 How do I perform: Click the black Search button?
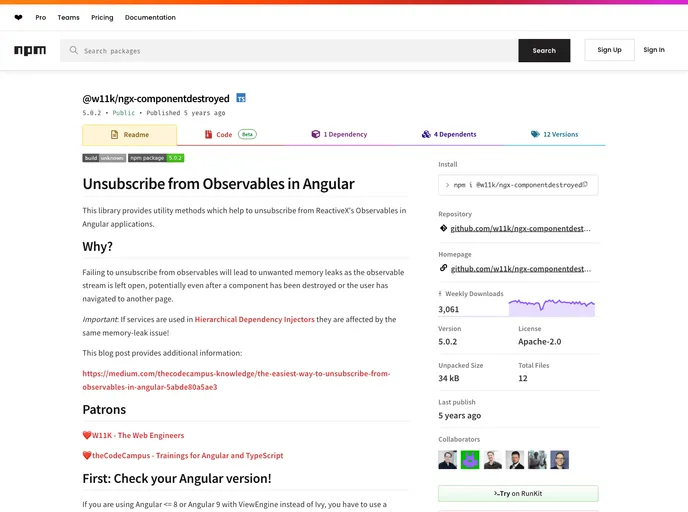pos(544,50)
